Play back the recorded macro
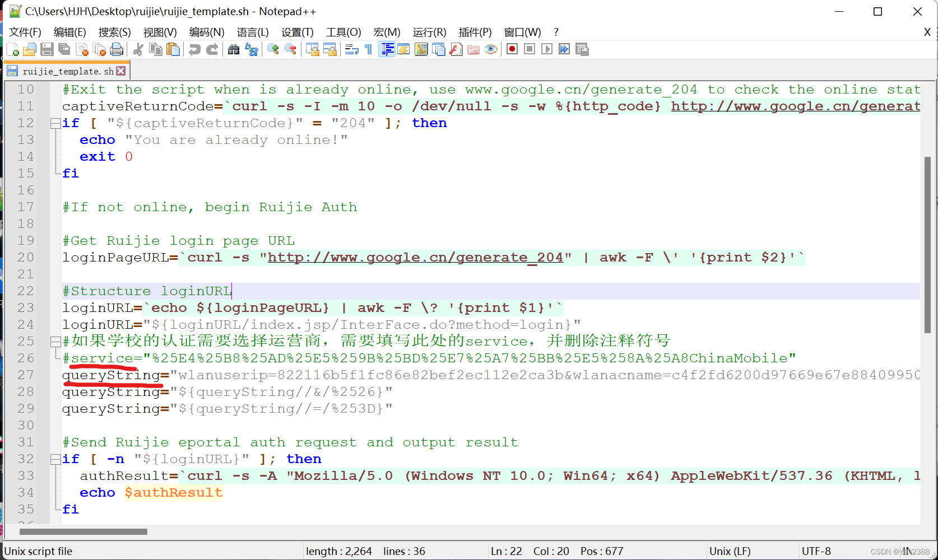Image resolution: width=938 pixels, height=560 pixels. (547, 49)
